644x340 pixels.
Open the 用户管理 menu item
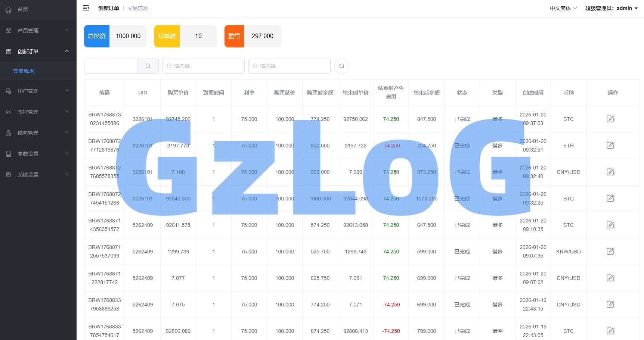[x=38, y=91]
